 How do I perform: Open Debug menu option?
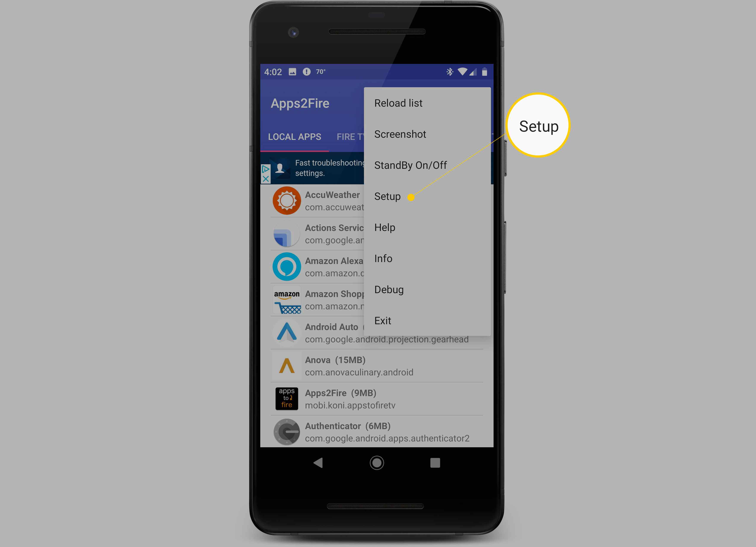tap(388, 289)
